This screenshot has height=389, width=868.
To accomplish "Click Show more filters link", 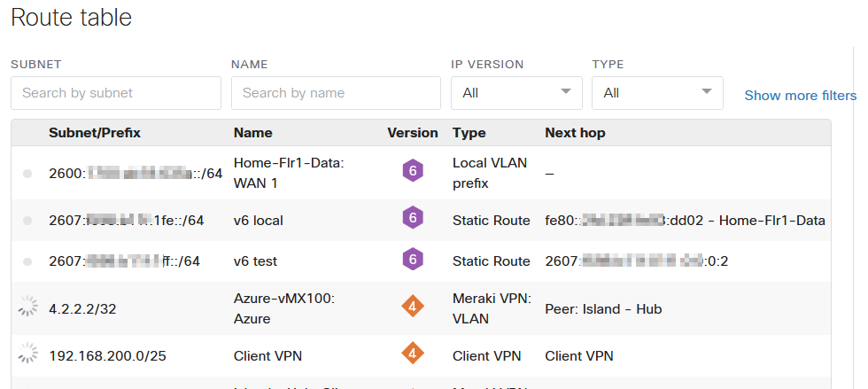I will coord(800,96).
